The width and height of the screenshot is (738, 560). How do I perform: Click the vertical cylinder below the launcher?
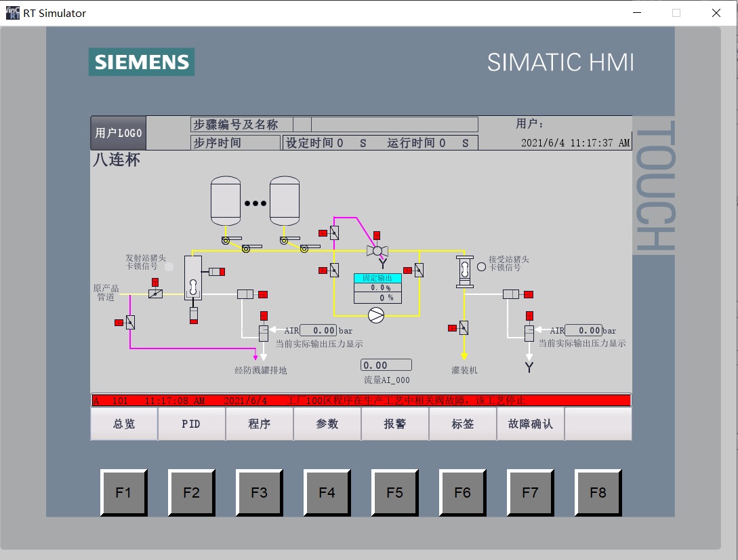pyautogui.click(x=193, y=315)
